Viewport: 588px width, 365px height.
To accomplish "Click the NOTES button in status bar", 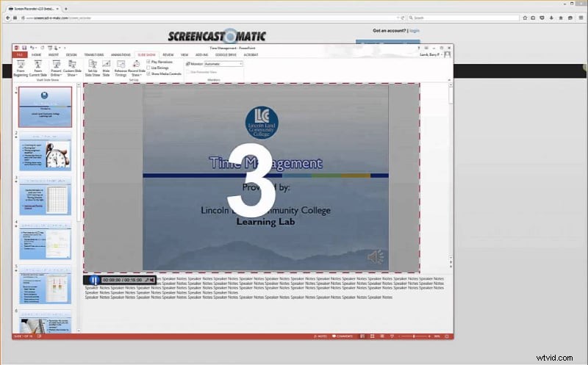I will (320, 336).
